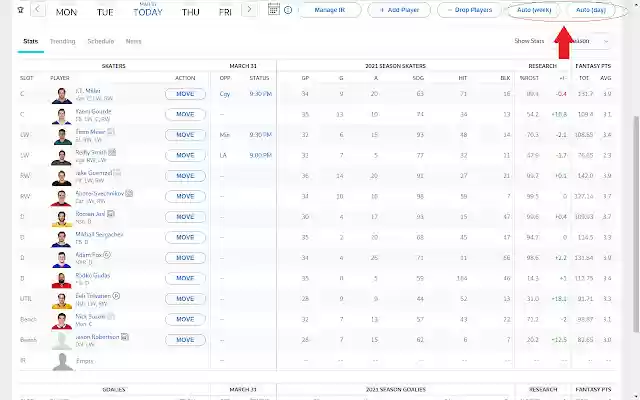Click the circled P icon beside Eeli Tolvanen
This screenshot has width=640, height=400.
click(x=116, y=296)
